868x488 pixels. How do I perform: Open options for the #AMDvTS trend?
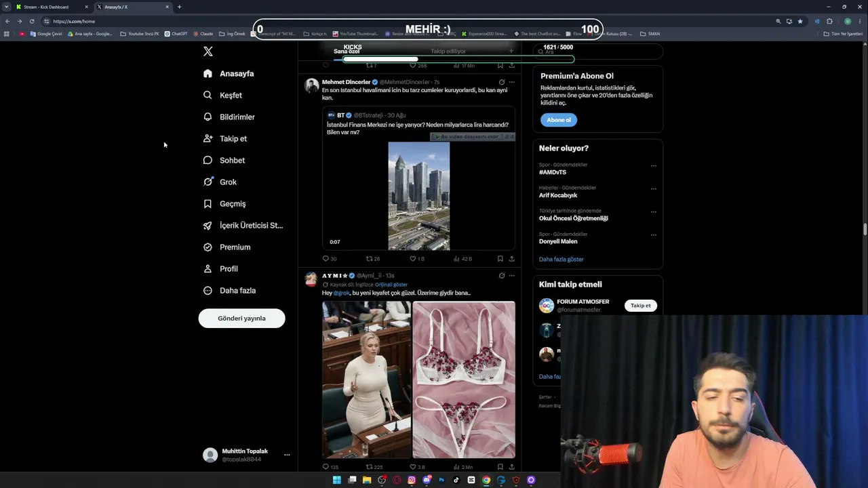(x=654, y=165)
